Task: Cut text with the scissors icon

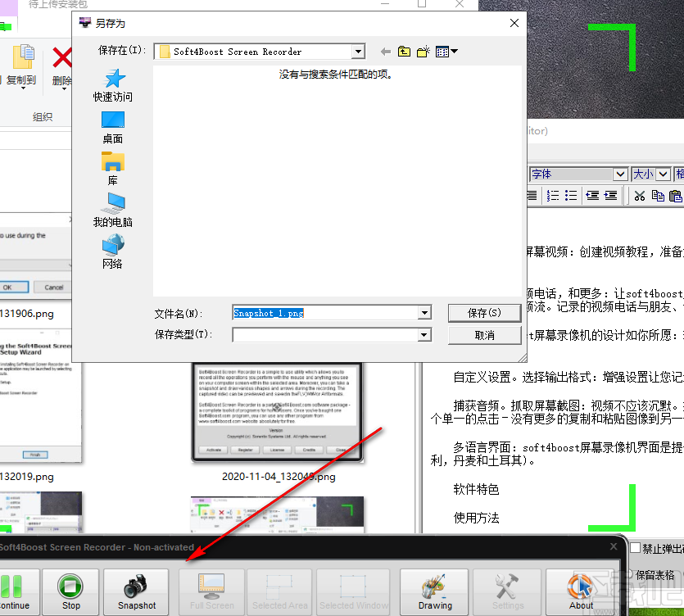Action: click(x=640, y=196)
